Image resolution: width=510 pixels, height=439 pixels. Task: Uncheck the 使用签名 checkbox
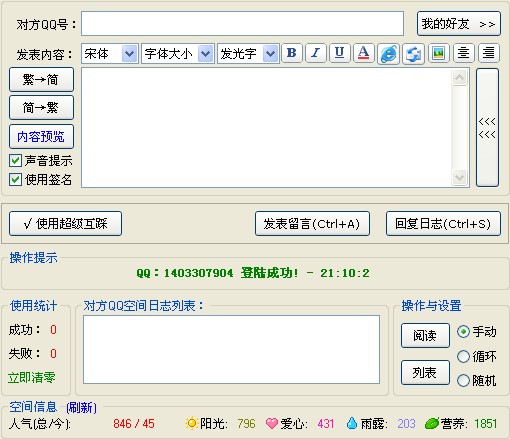pos(15,179)
